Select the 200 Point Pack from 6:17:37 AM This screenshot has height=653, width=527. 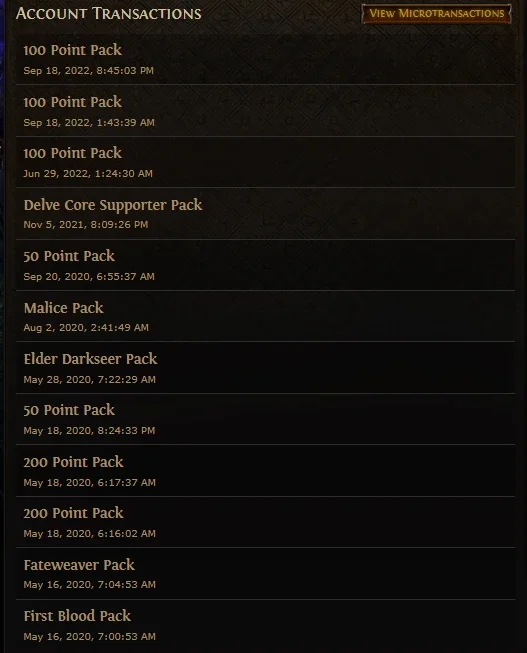tap(265, 471)
